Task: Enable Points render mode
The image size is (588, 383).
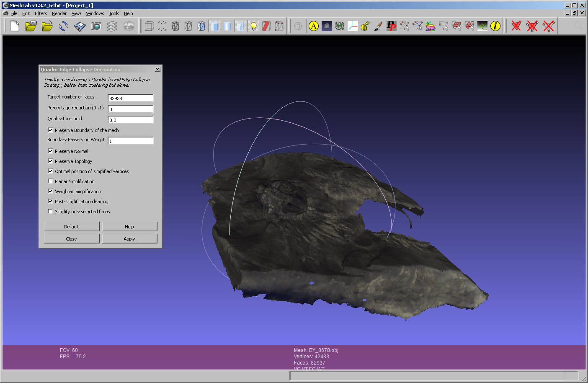Action: pyautogui.click(x=162, y=26)
